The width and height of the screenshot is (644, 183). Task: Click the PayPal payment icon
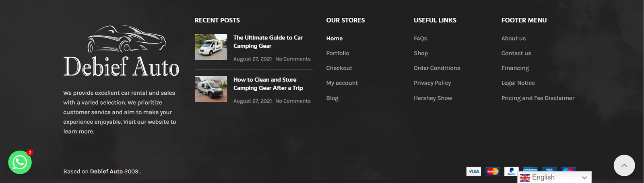[x=511, y=171]
